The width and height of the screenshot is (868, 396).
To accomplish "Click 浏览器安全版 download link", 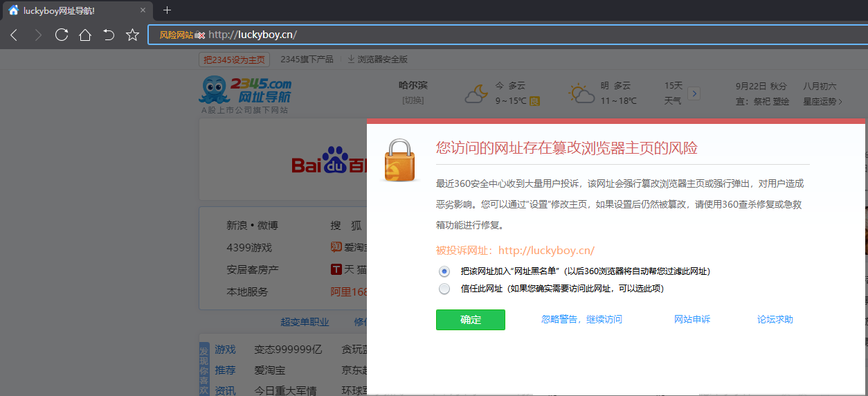I will 377,60.
